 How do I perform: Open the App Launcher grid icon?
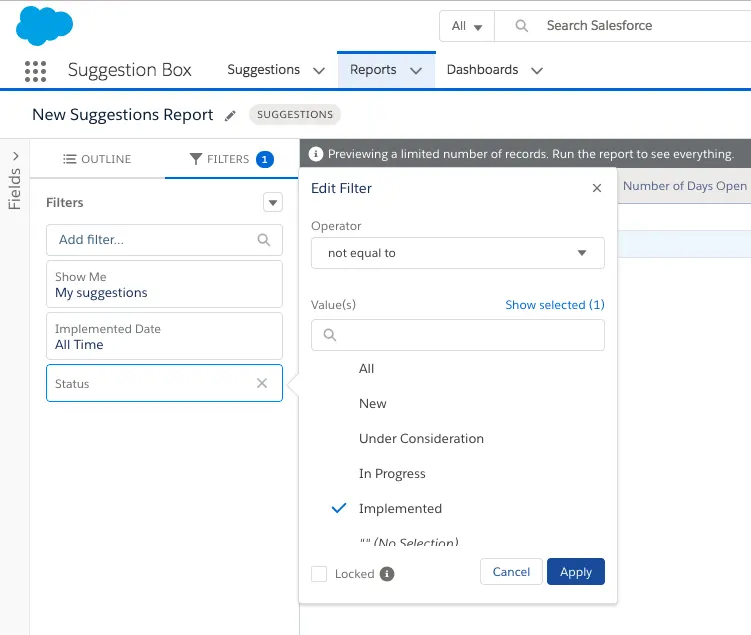35,71
